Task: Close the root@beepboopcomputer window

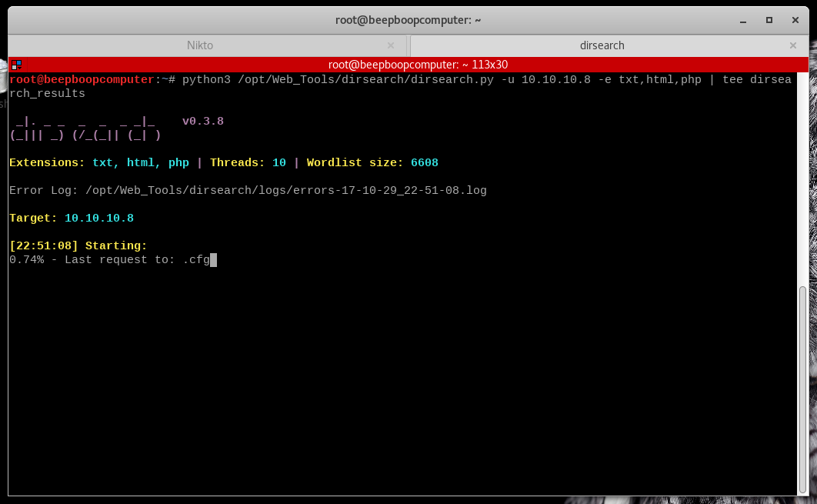Action: (792, 19)
